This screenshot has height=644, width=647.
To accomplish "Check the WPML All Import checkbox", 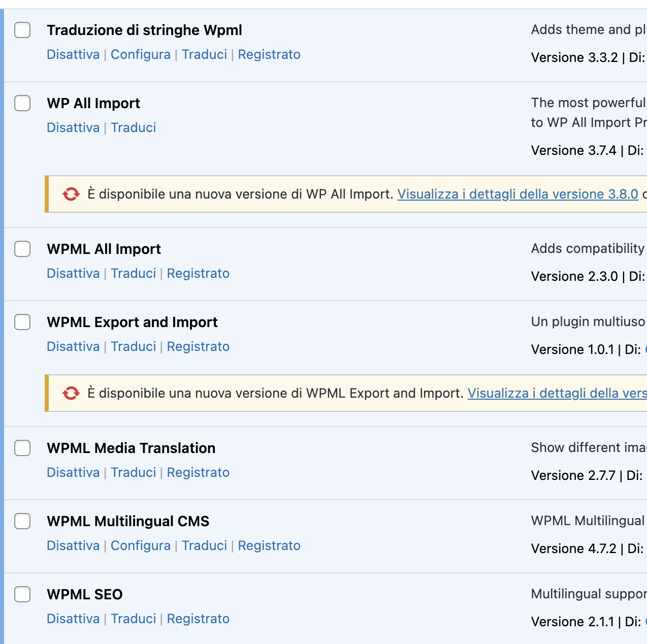I will [x=22, y=249].
